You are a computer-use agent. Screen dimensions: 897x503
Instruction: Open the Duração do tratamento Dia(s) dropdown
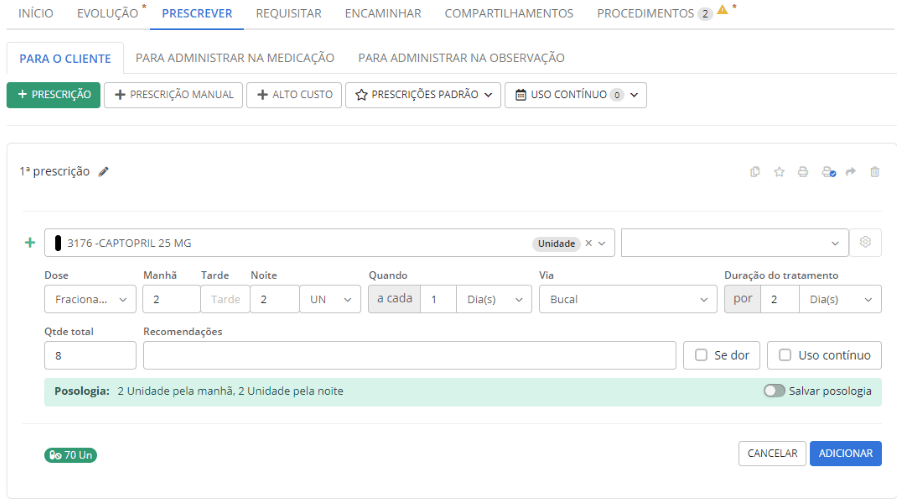coord(840,299)
